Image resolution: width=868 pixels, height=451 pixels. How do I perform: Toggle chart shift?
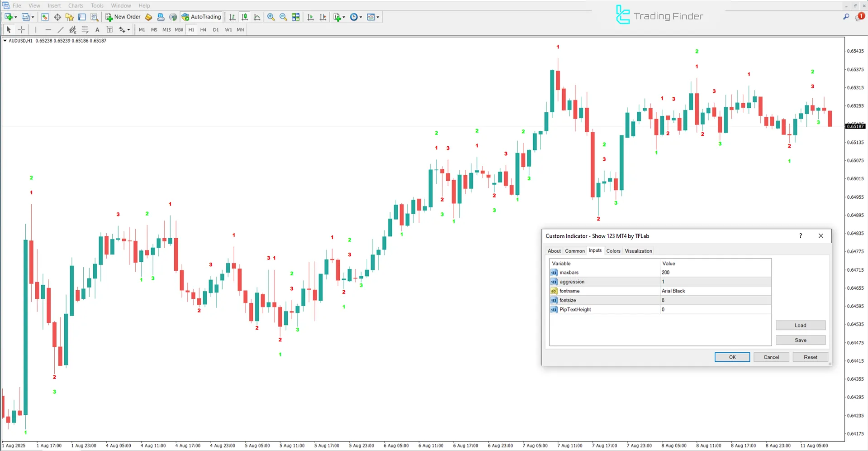point(323,17)
